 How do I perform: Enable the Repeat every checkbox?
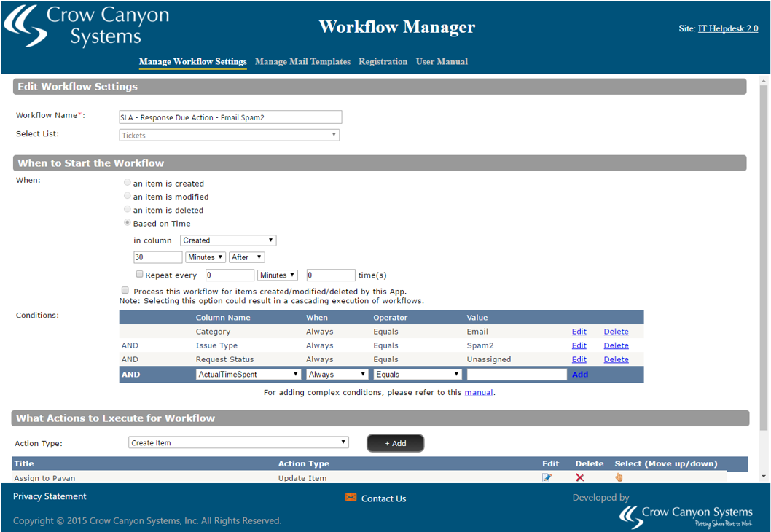pyautogui.click(x=139, y=275)
